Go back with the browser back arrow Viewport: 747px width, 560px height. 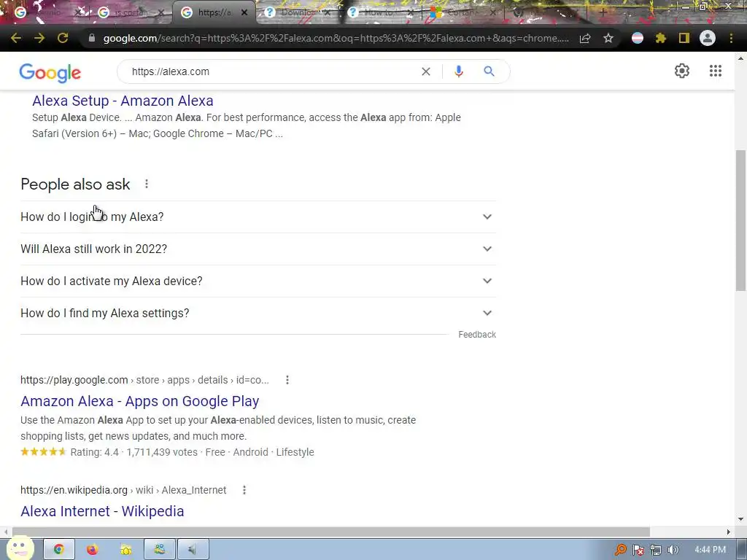16,38
